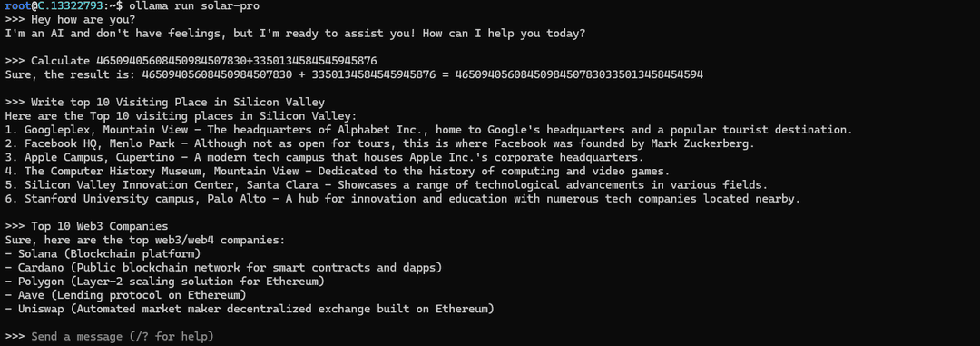Click the Silicon Valley Innovation Center entry
The height and width of the screenshot is (346, 980).
386,185
